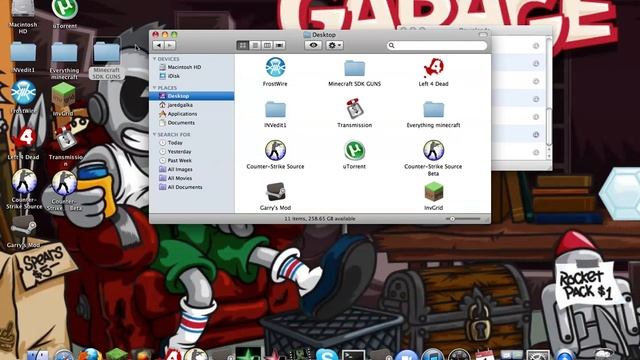Image resolution: width=640 pixels, height=360 pixels.
Task: Select Desktop in the sidebar
Action: coord(192,96)
